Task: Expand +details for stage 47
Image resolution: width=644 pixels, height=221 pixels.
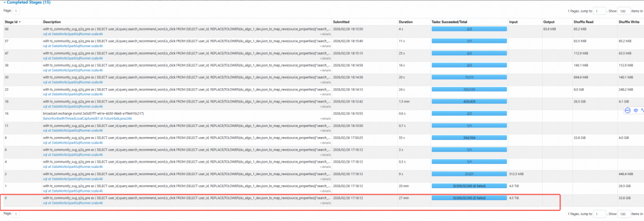Action: pyautogui.click(x=326, y=58)
